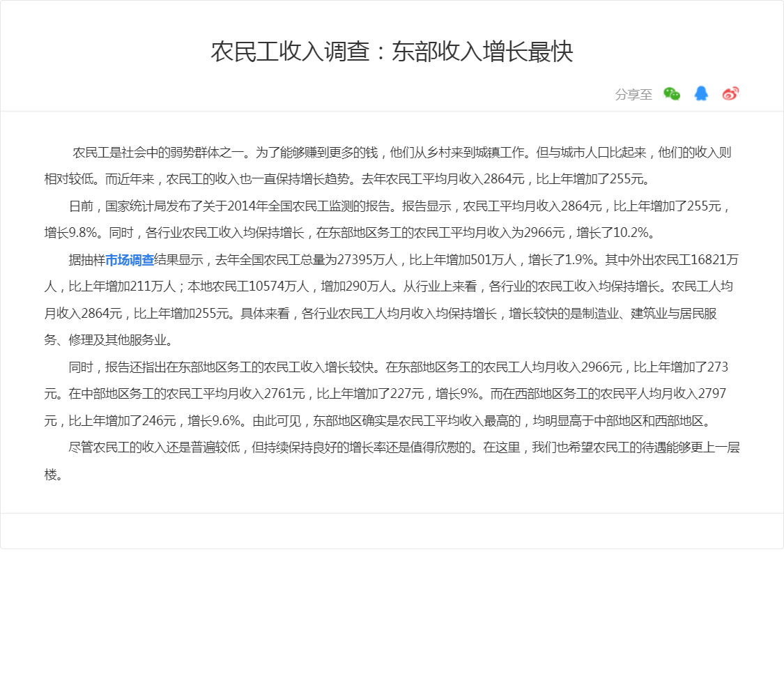Share the article via the QQ penguin icon
784x697 pixels.
tap(701, 93)
